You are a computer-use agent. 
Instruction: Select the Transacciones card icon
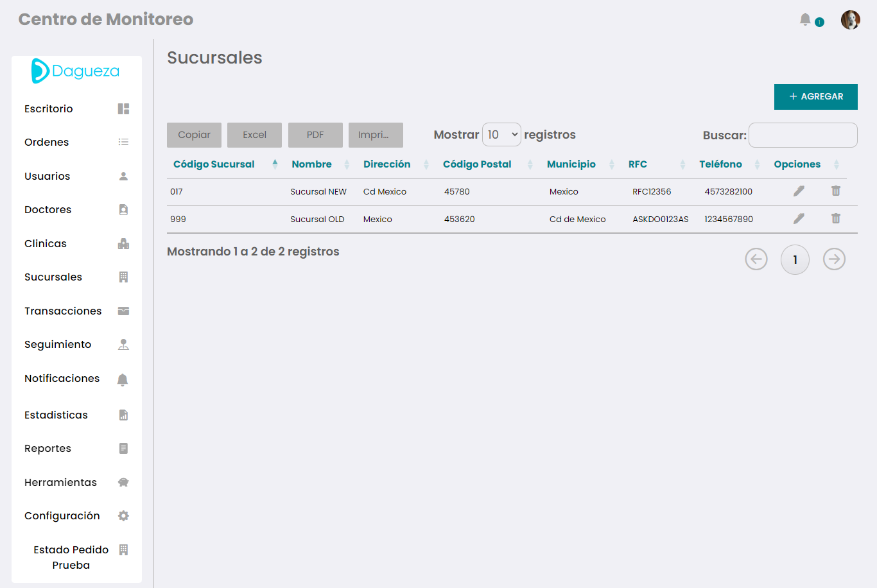[x=122, y=311]
